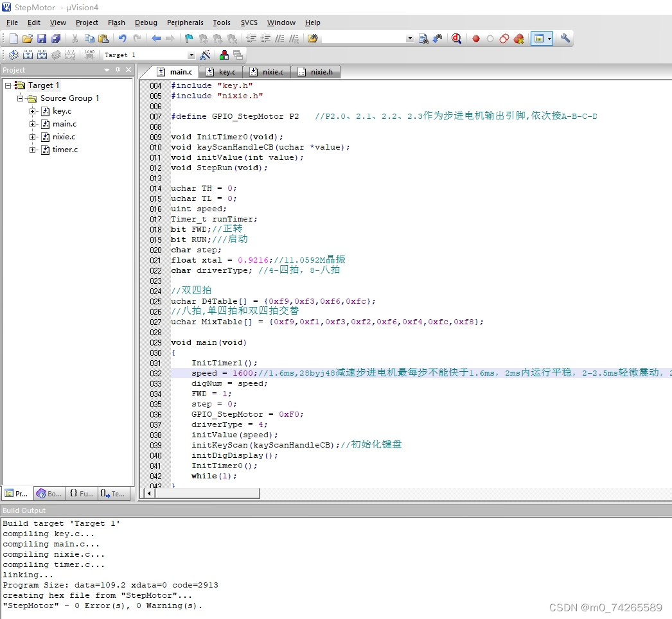Build target files icon
672x619 pixels.
click(28, 55)
